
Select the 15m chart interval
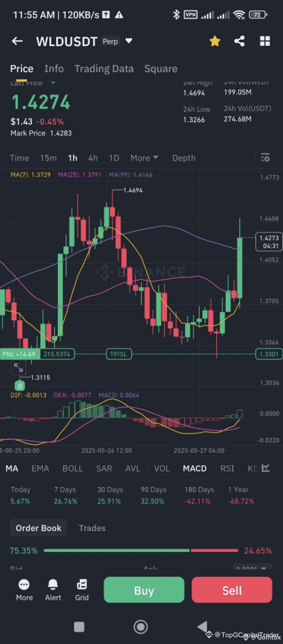[x=48, y=158]
